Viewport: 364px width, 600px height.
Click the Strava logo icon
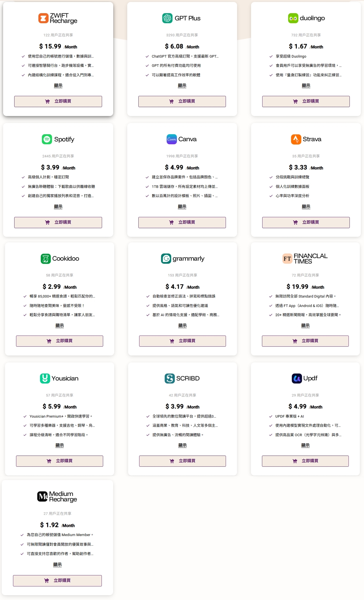pyautogui.click(x=296, y=139)
